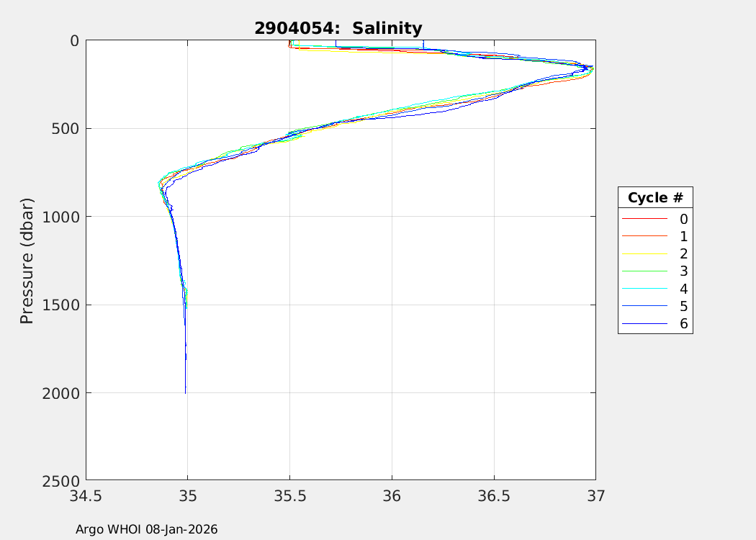The width and height of the screenshot is (756, 540).
Task: Click the 36.5 x-axis tick label
Action: click(x=494, y=495)
